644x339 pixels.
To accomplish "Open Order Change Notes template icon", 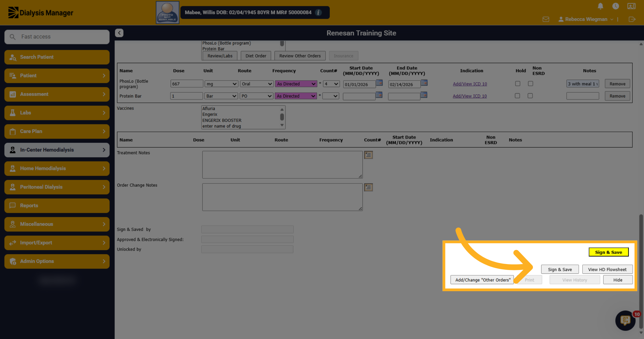I will [x=368, y=187].
